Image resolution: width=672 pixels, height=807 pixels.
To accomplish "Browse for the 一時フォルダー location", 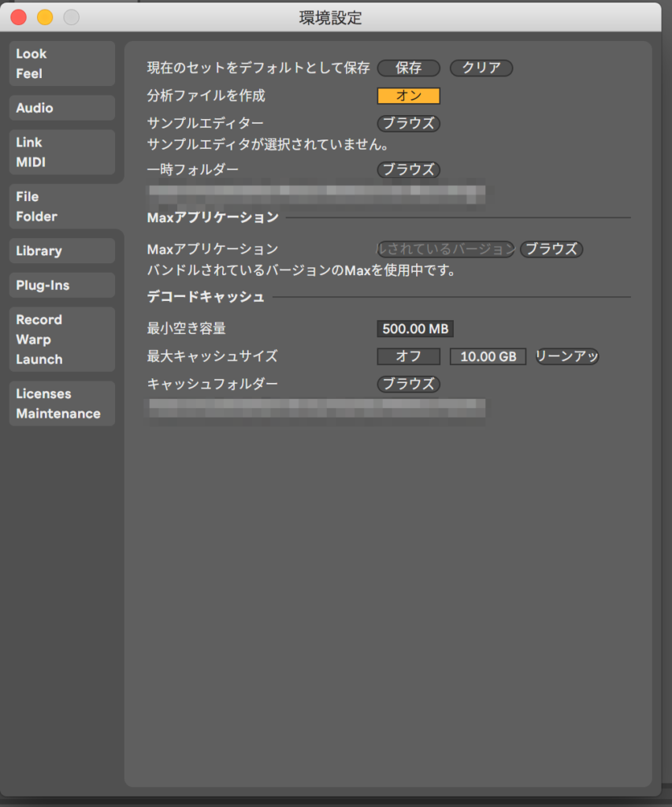I will [x=408, y=169].
